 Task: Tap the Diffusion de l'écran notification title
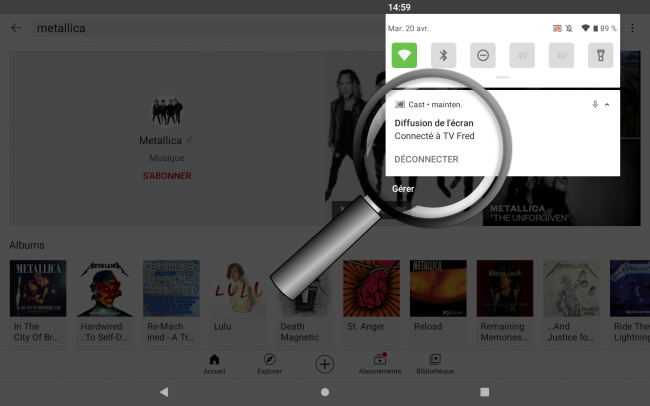[x=434, y=123]
